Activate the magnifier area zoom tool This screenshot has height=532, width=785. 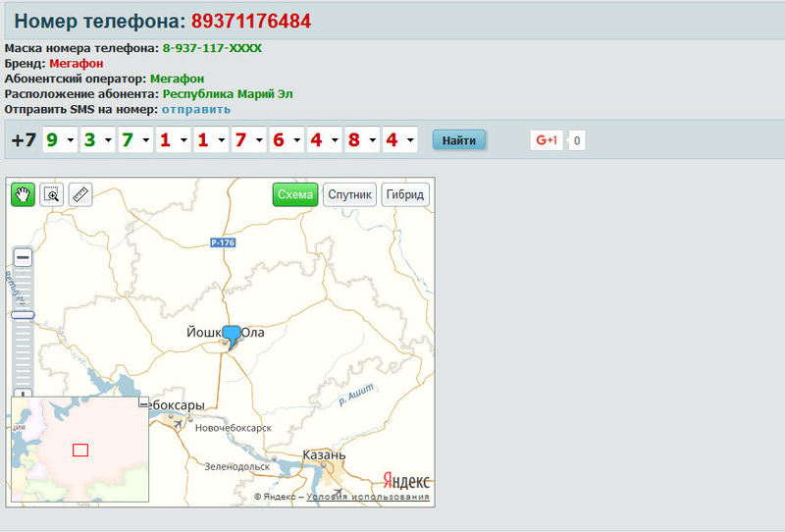click(x=52, y=194)
